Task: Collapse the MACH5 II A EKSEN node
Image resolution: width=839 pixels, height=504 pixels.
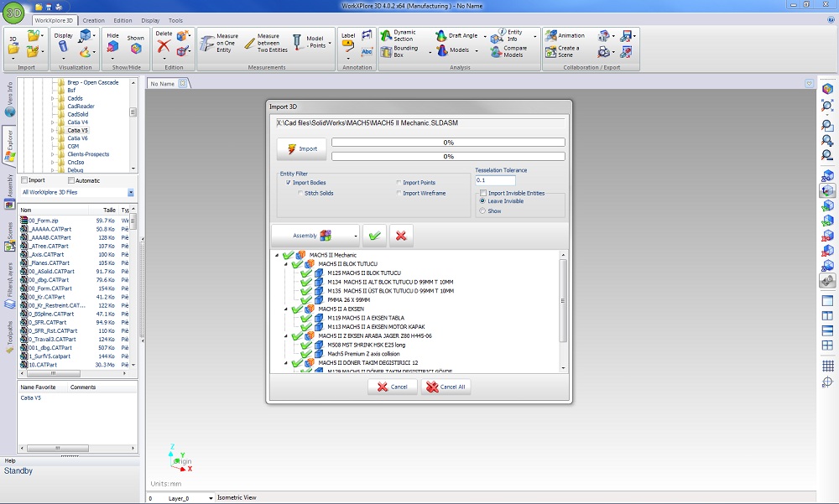Action: [x=286, y=309]
